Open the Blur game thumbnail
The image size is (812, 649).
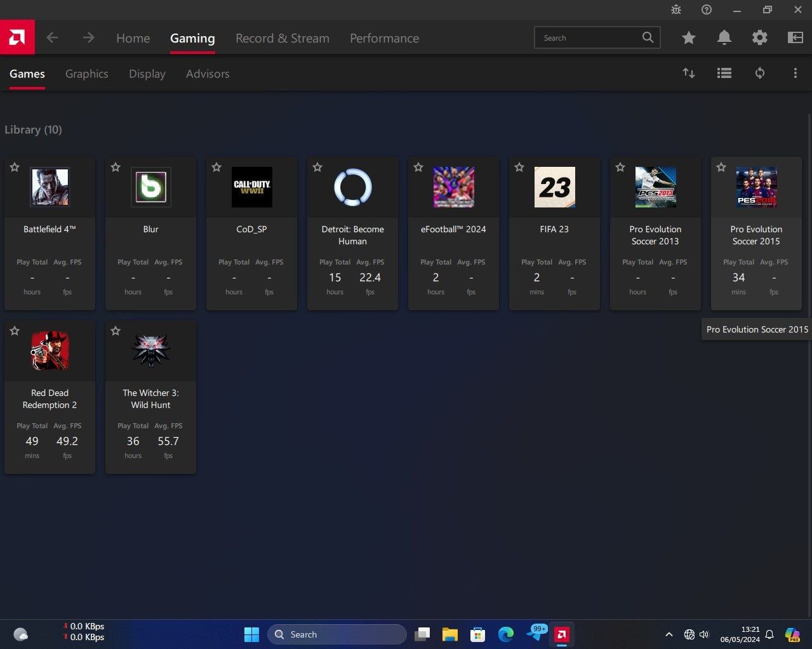point(150,187)
